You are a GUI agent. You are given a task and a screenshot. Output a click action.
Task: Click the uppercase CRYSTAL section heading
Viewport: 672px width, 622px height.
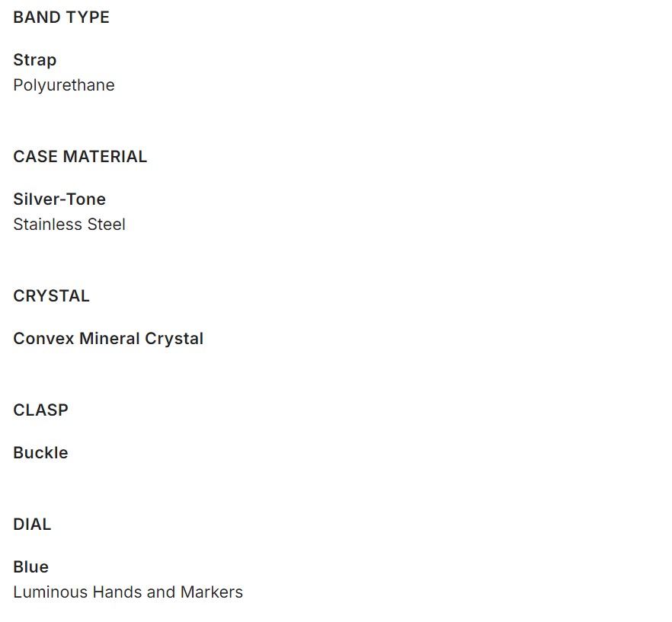tap(51, 296)
